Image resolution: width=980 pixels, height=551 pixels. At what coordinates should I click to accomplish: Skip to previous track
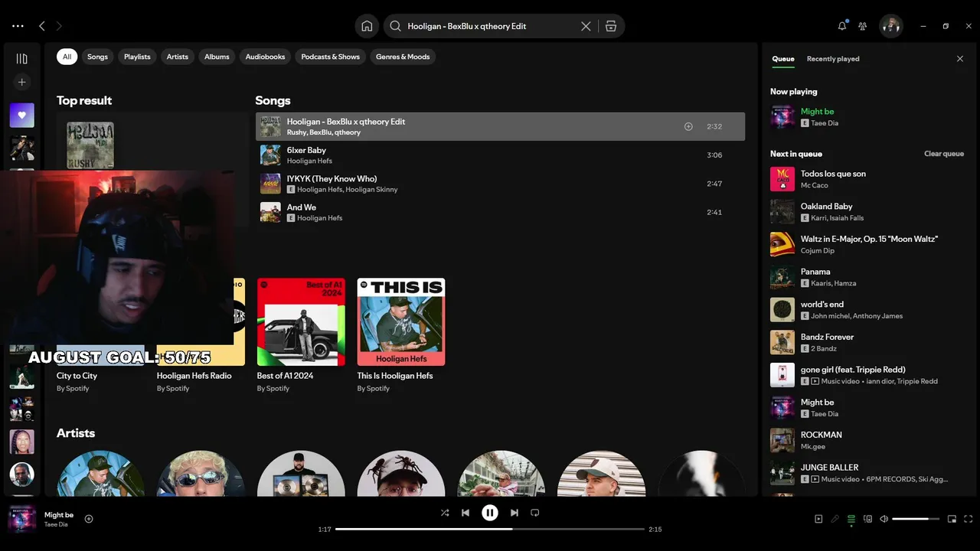[465, 513]
